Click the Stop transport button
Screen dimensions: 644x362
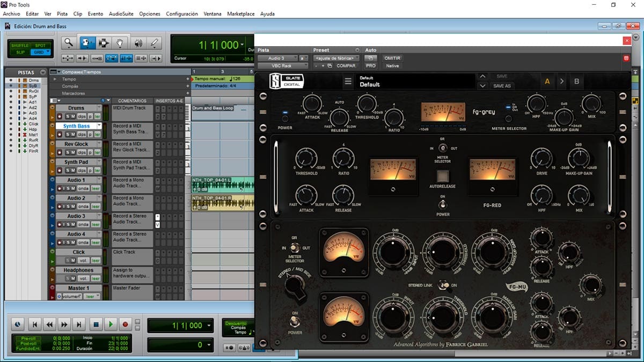(96, 324)
